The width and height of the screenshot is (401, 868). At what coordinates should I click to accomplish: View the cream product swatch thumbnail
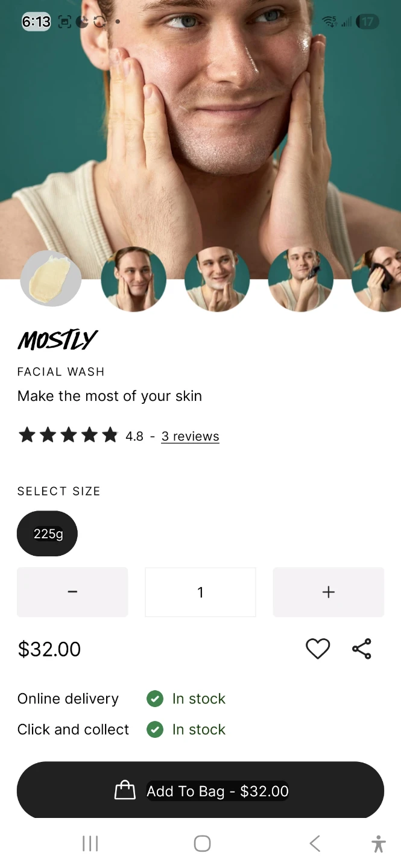pyautogui.click(x=51, y=278)
